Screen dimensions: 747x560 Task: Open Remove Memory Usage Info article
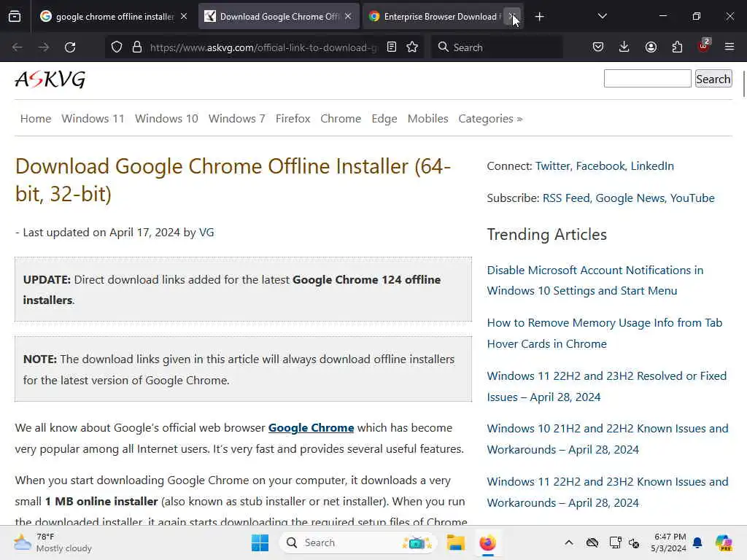(x=605, y=333)
